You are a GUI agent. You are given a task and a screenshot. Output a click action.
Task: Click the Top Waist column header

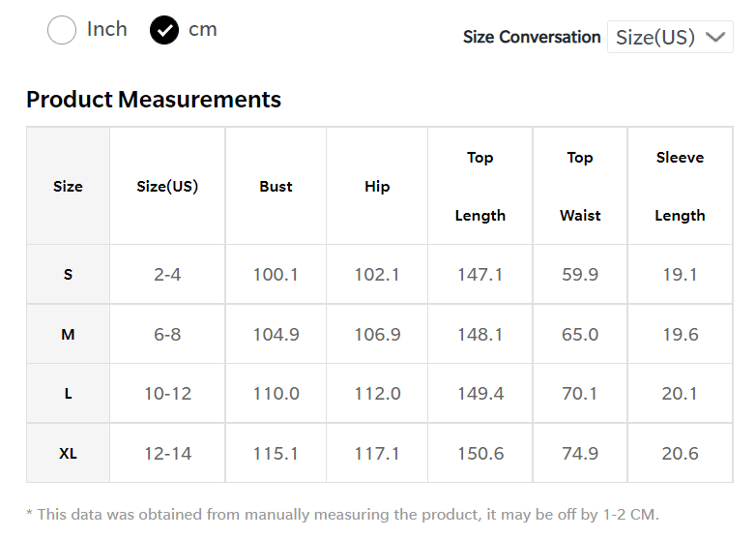coord(580,187)
